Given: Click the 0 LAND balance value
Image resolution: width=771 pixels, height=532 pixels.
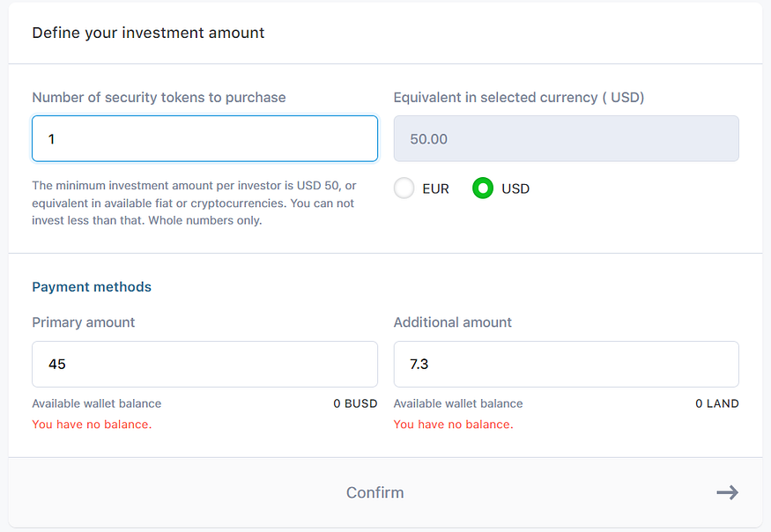Looking at the screenshot, I should (716, 403).
